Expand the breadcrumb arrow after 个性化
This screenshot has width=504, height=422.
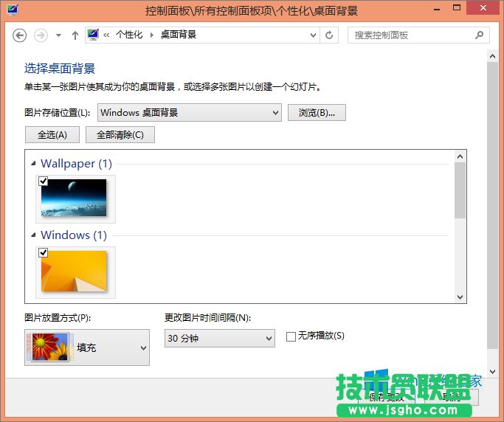pos(152,35)
